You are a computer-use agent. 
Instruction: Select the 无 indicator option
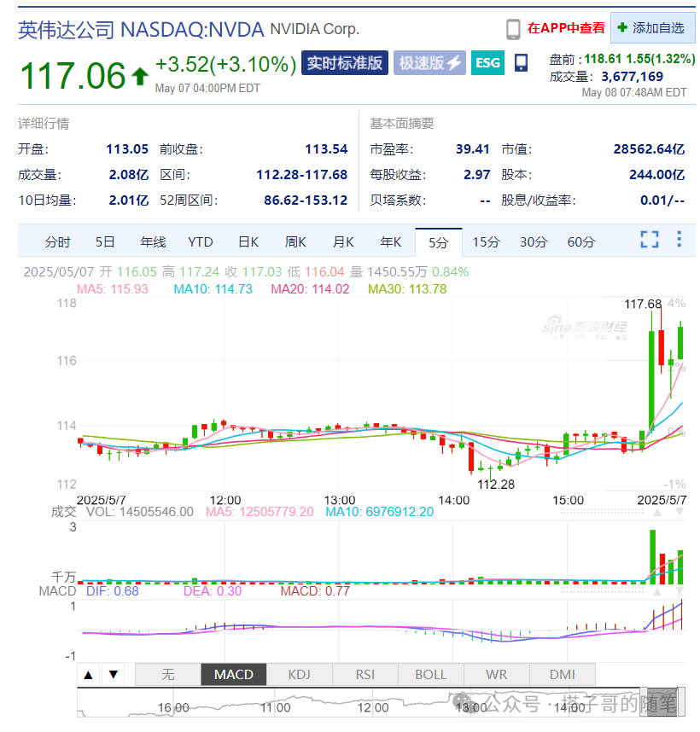168,675
